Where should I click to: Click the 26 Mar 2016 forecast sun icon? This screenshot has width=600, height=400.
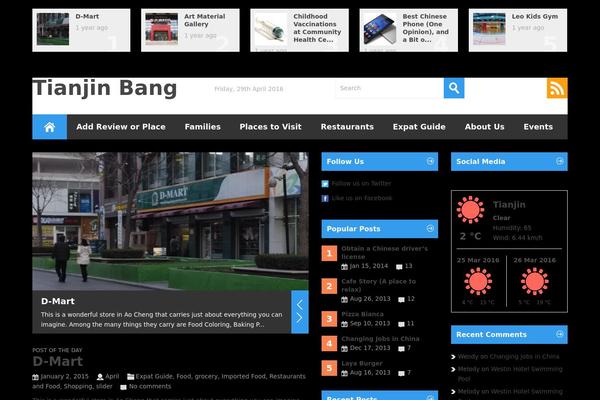535,281
